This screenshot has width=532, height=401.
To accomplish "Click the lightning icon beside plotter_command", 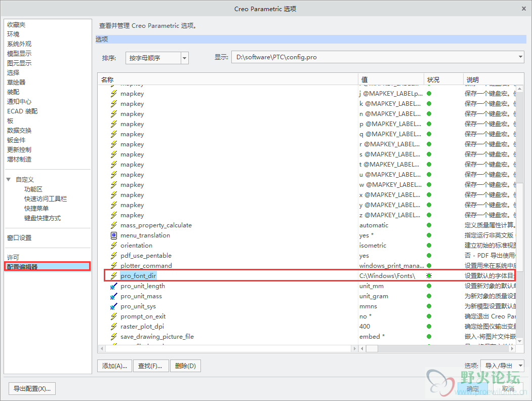I will pos(114,266).
